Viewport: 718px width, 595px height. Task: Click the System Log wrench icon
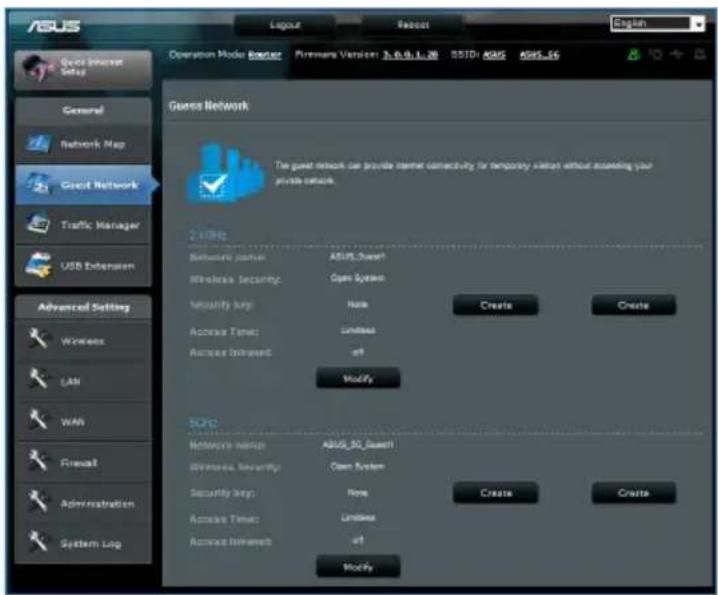pyautogui.click(x=38, y=542)
